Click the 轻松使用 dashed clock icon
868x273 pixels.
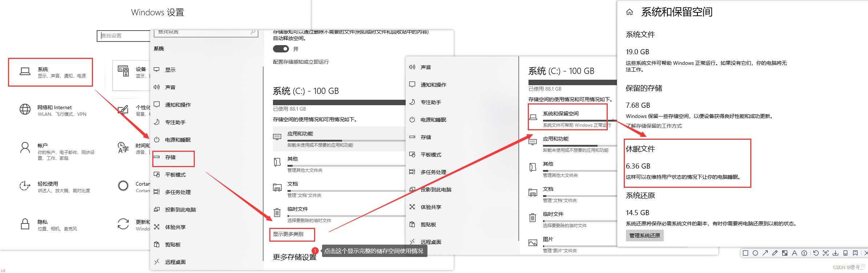[25, 186]
